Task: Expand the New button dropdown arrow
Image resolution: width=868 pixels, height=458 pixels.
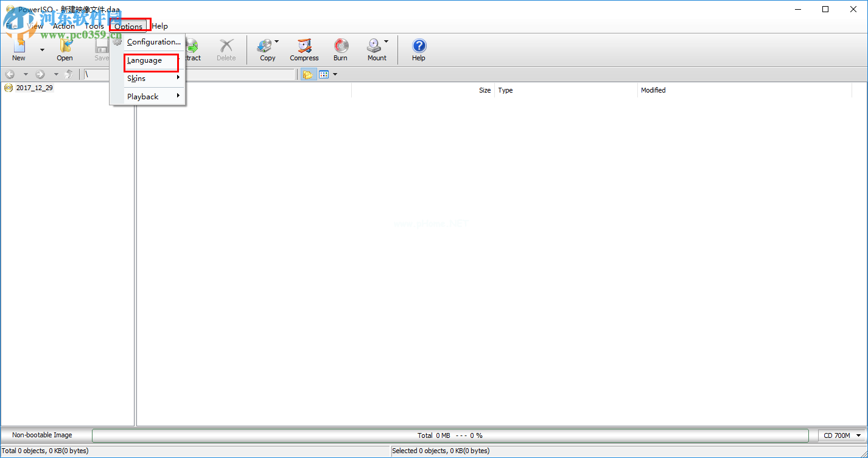Action: coord(42,50)
